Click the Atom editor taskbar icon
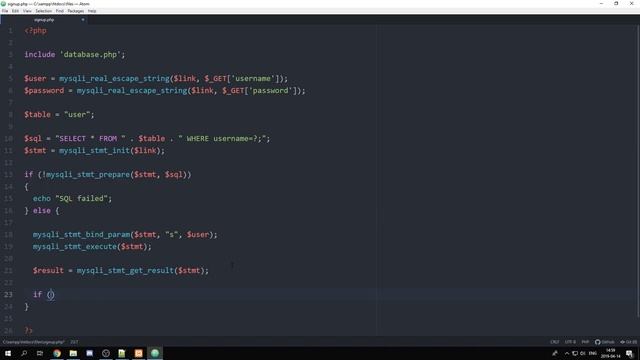The width and height of the screenshot is (640, 360). 155,353
